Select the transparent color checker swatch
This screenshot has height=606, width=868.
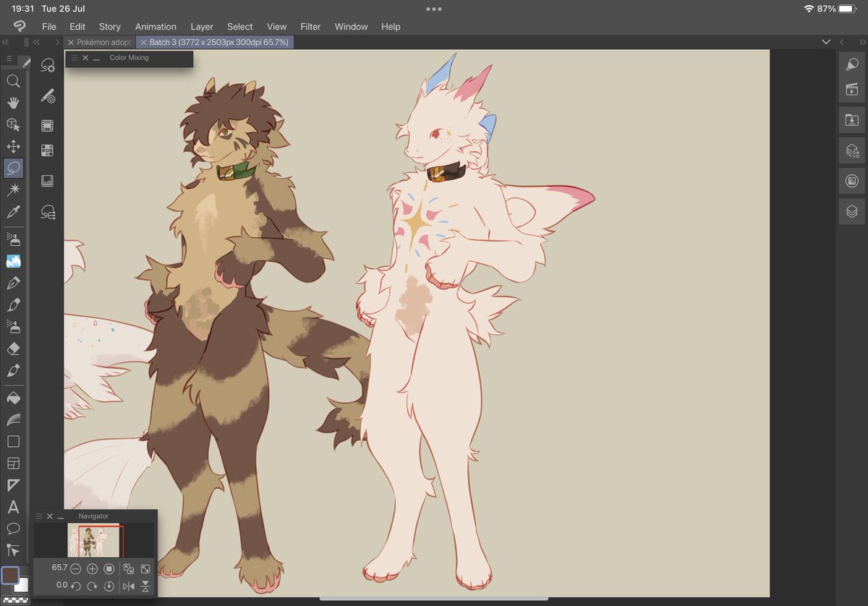click(15, 599)
